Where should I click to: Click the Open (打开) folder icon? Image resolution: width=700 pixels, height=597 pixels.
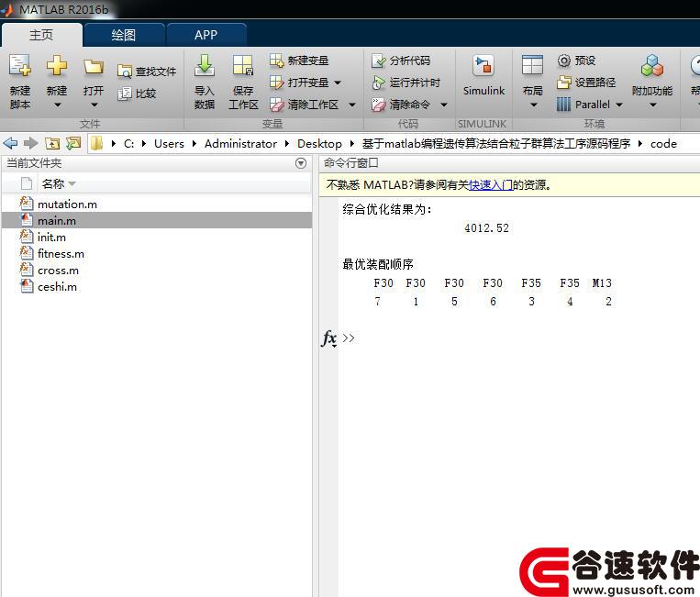[94, 67]
